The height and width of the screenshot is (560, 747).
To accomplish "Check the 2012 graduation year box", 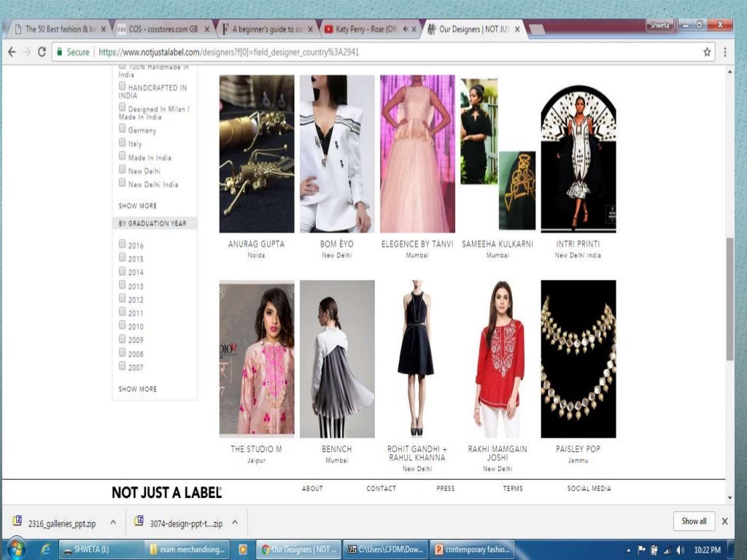I will 123,298.
